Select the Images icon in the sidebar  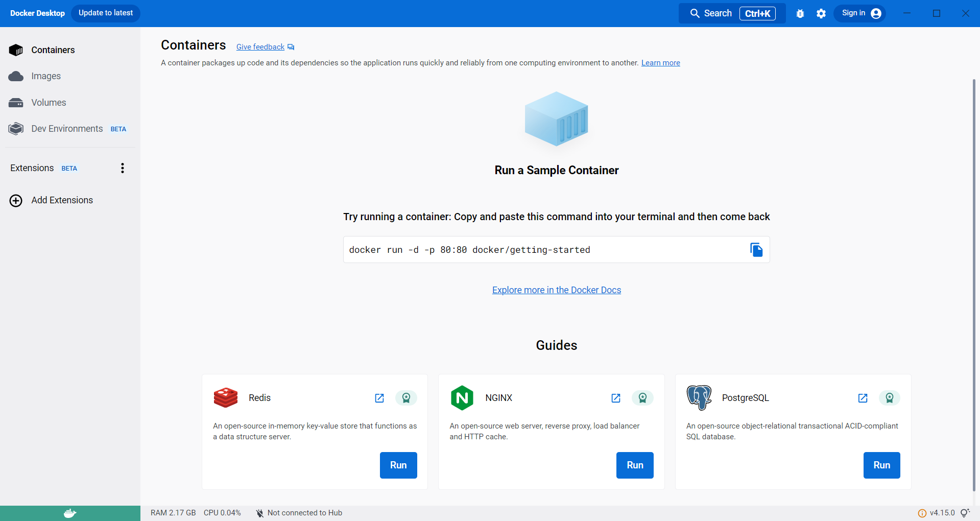(16, 76)
